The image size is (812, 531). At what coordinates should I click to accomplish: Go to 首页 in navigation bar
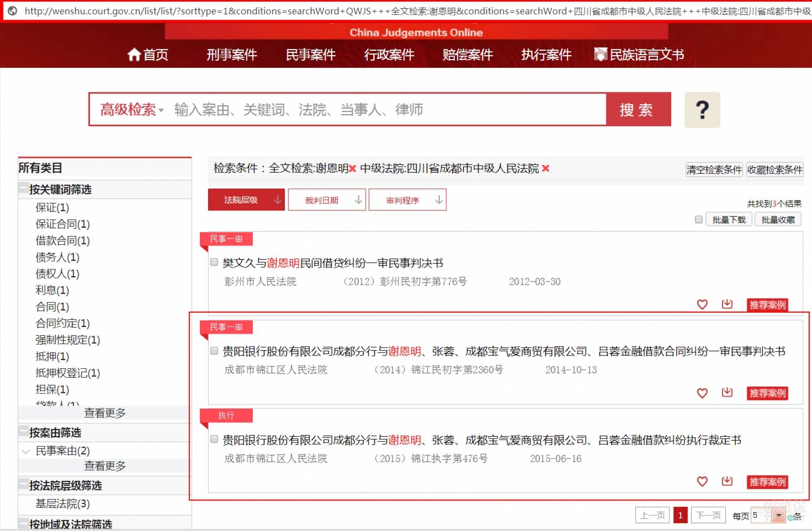(148, 55)
